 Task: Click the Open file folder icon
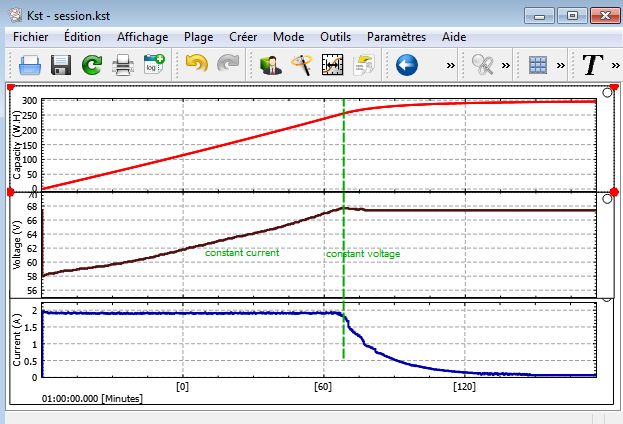point(29,66)
